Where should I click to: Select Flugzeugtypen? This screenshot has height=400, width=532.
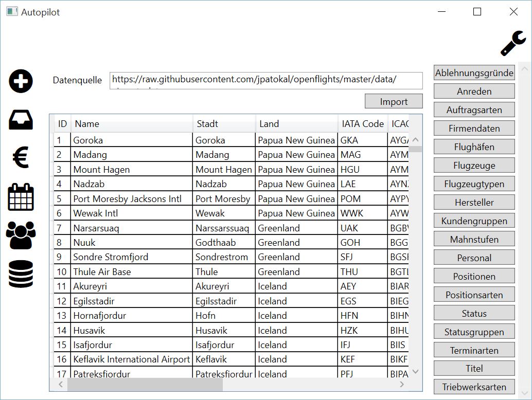474,184
